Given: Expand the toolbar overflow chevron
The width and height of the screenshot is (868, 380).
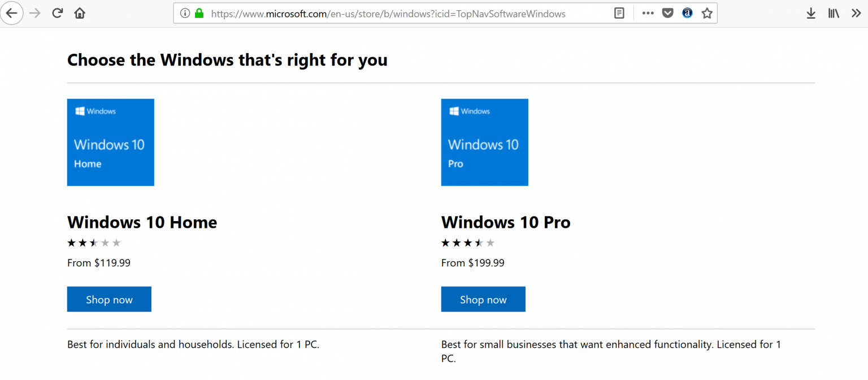Looking at the screenshot, I should point(856,14).
